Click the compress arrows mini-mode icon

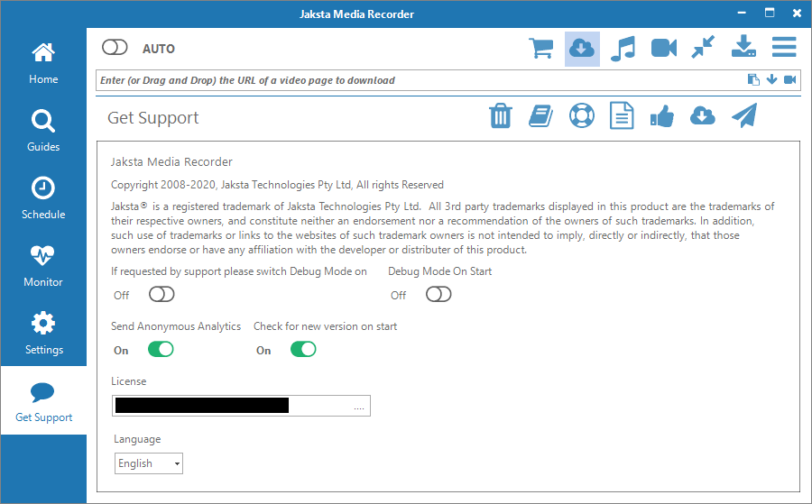pyautogui.click(x=703, y=47)
